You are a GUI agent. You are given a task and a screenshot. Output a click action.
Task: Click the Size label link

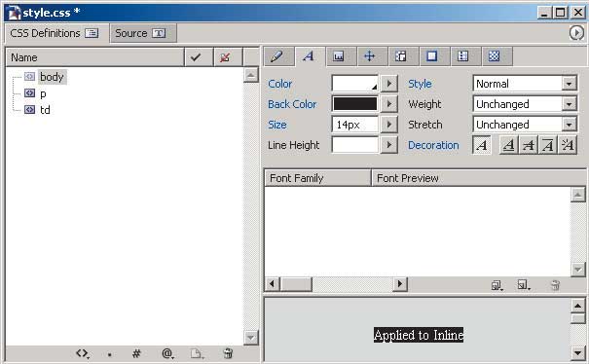(277, 125)
